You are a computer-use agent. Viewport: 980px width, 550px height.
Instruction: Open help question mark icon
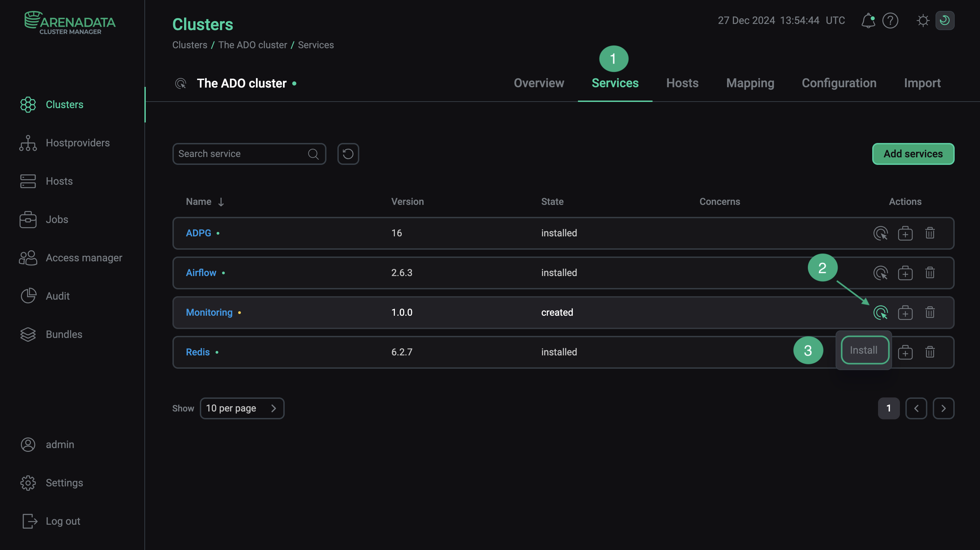click(890, 21)
